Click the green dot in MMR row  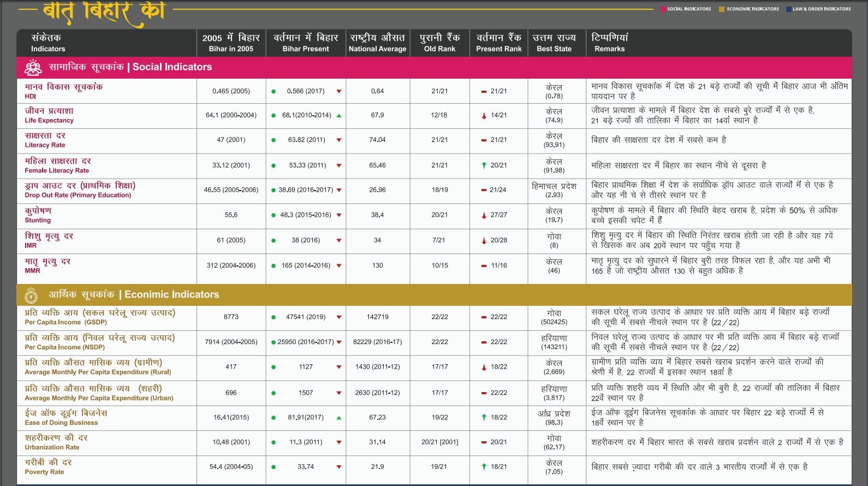(x=274, y=266)
